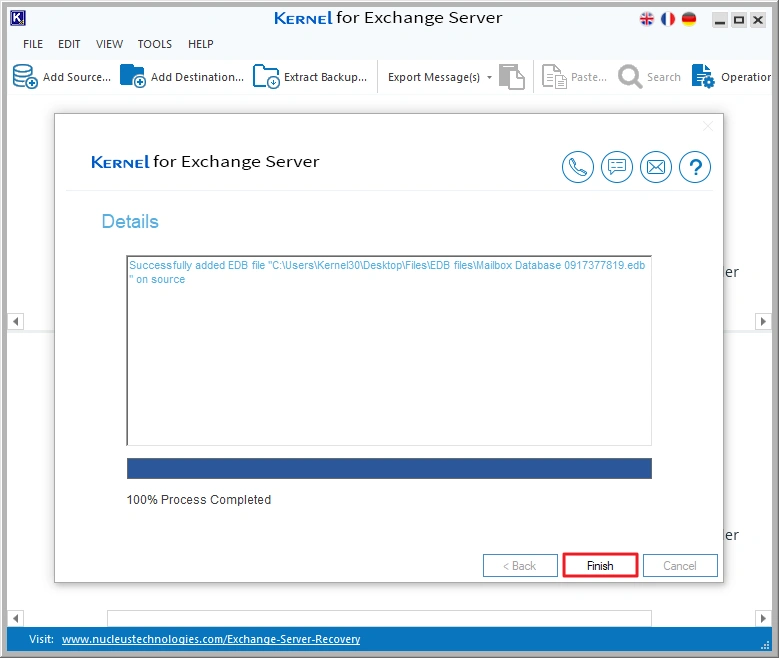Click the Finish button

[x=600, y=566]
